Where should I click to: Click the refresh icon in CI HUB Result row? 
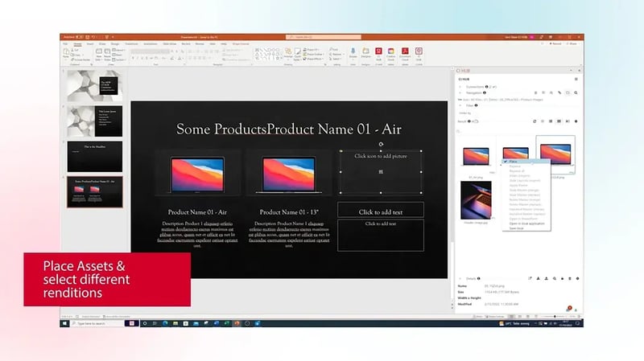click(535, 121)
